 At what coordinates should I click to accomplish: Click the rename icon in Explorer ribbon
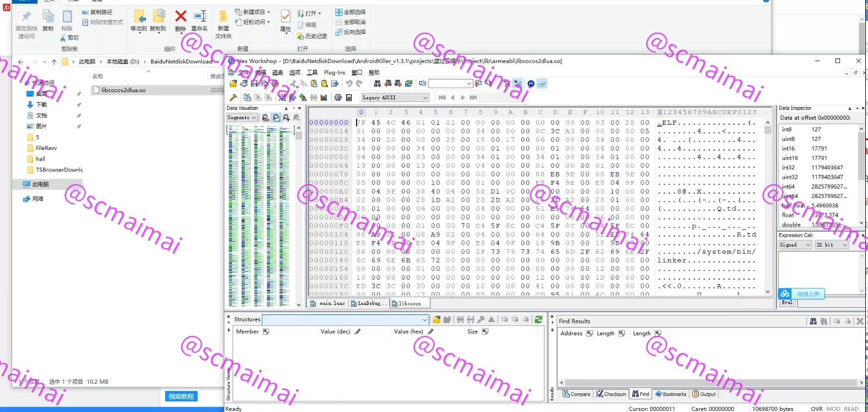(x=200, y=17)
